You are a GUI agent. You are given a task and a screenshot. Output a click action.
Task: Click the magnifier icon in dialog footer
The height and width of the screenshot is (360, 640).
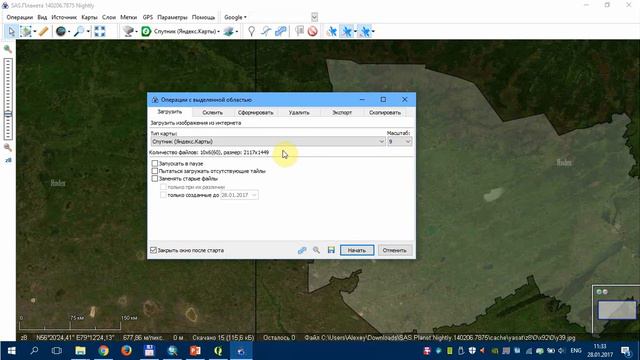pyautogui.click(x=316, y=250)
